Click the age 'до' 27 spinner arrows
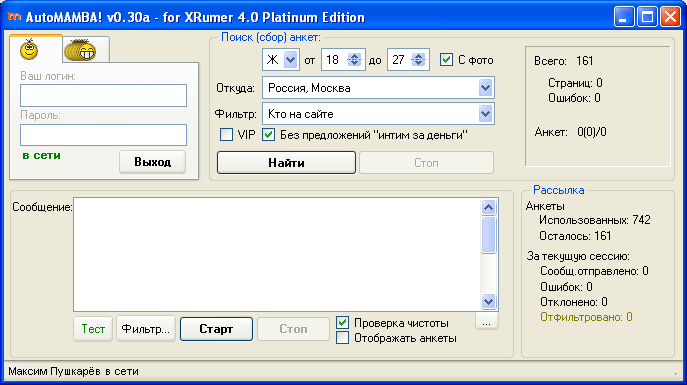687x385 pixels. [x=418, y=60]
